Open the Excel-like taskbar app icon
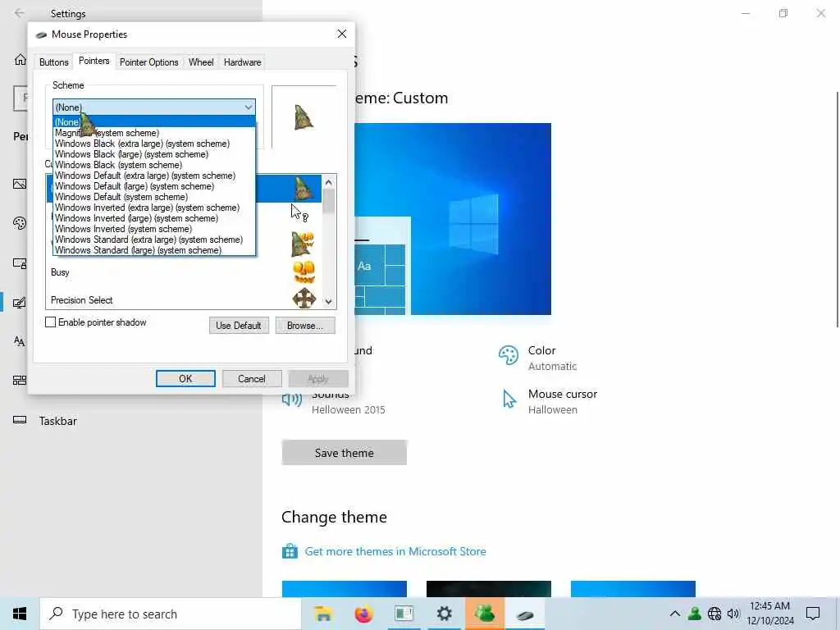 pyautogui.click(x=404, y=614)
